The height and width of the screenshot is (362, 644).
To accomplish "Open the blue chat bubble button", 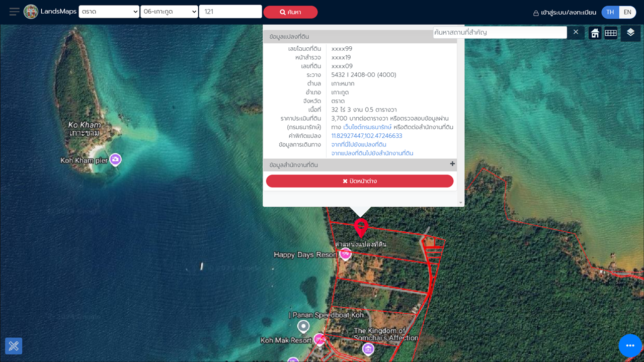I will (x=630, y=346).
